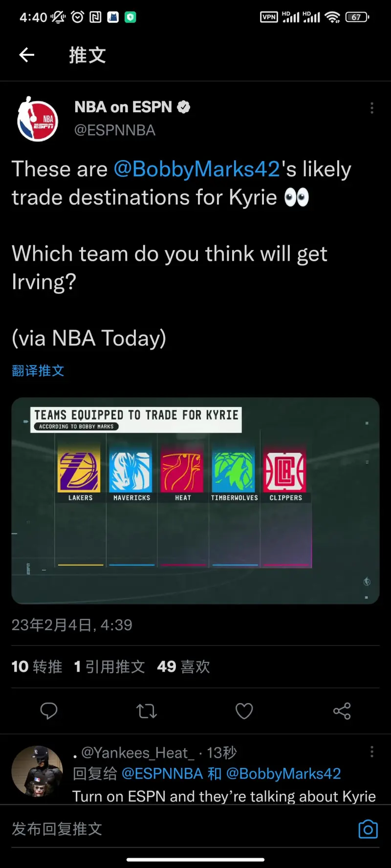Open NBA on ESPN profile avatar
The height and width of the screenshot is (868, 391).
pos(38,119)
